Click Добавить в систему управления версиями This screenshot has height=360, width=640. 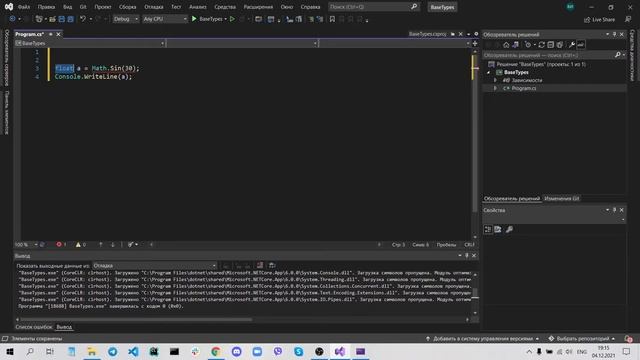click(483, 338)
